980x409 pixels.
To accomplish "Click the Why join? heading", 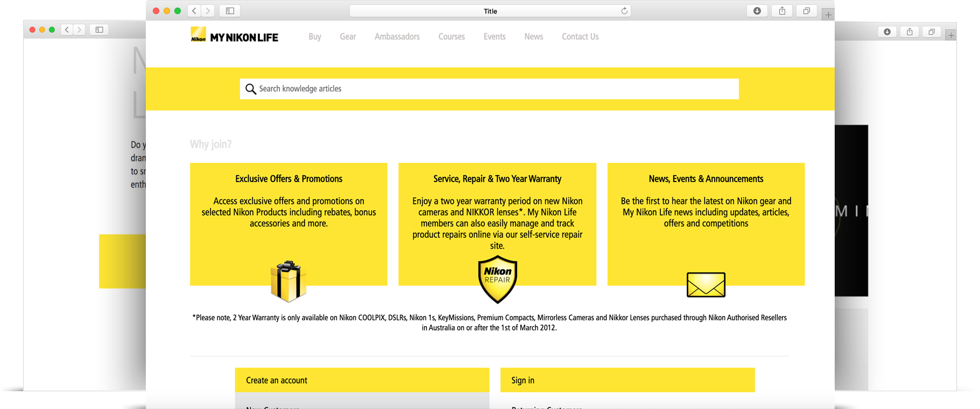I will (211, 144).
